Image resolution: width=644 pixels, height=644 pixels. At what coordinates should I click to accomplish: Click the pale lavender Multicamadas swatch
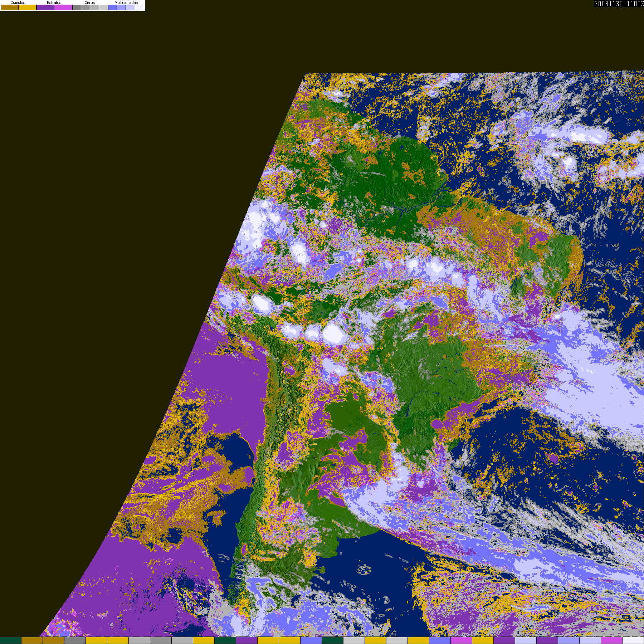coord(130,7)
